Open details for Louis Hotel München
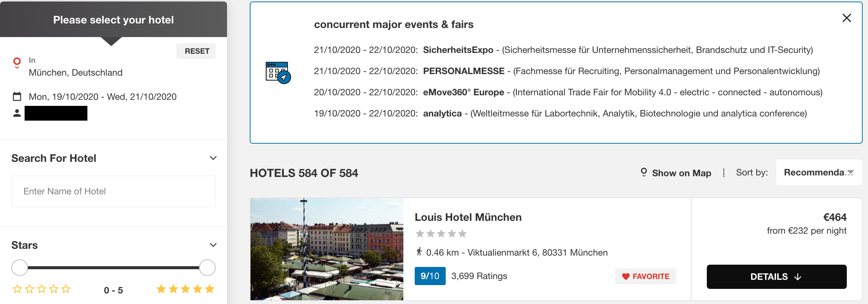868x304 pixels. click(777, 277)
